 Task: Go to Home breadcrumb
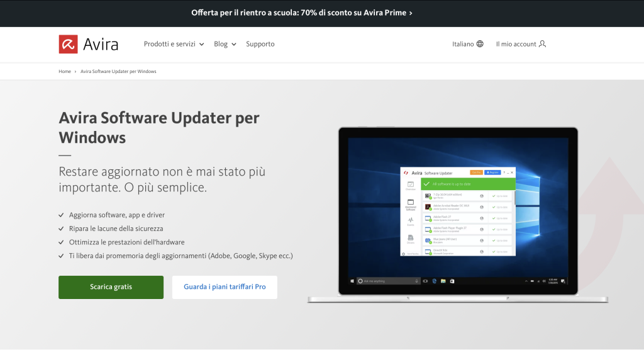(x=65, y=72)
